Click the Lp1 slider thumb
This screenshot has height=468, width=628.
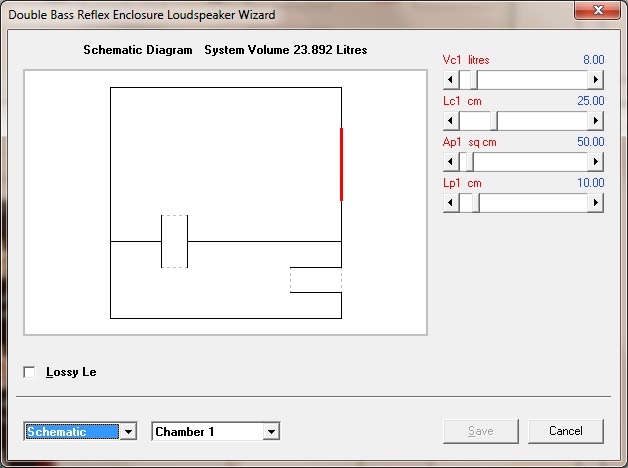476,203
